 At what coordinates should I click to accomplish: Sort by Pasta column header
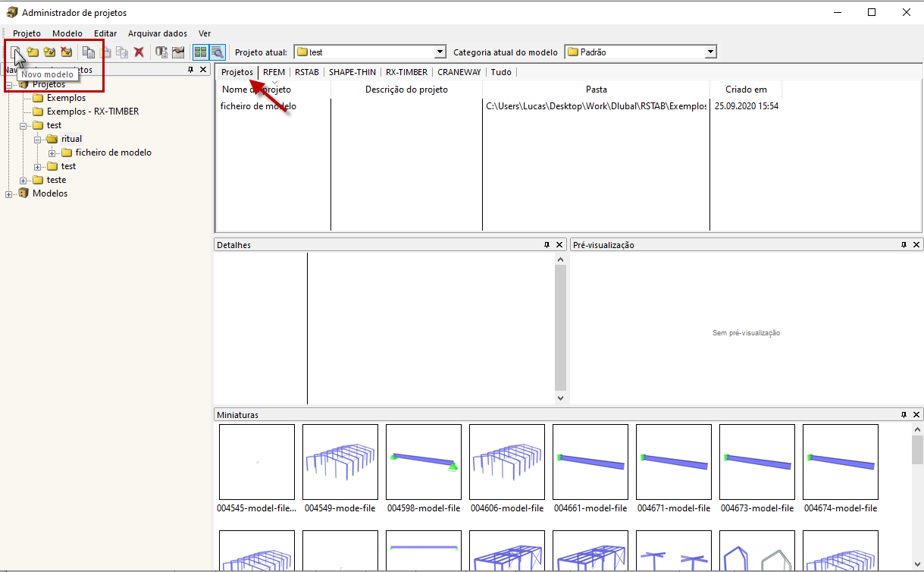point(597,90)
